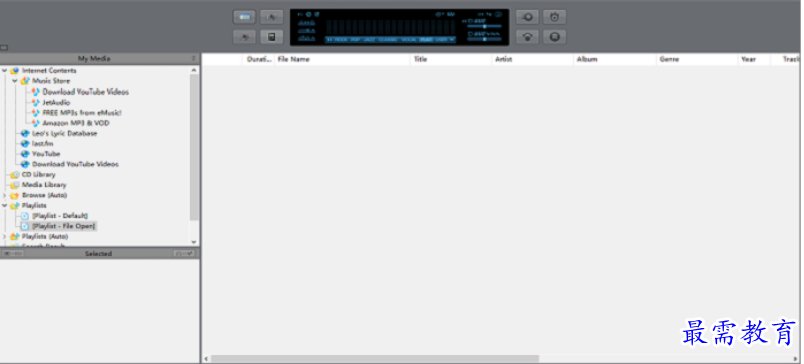Select the USER equalizer preset
The width and height of the screenshot is (804, 364).
pyautogui.click(x=441, y=39)
